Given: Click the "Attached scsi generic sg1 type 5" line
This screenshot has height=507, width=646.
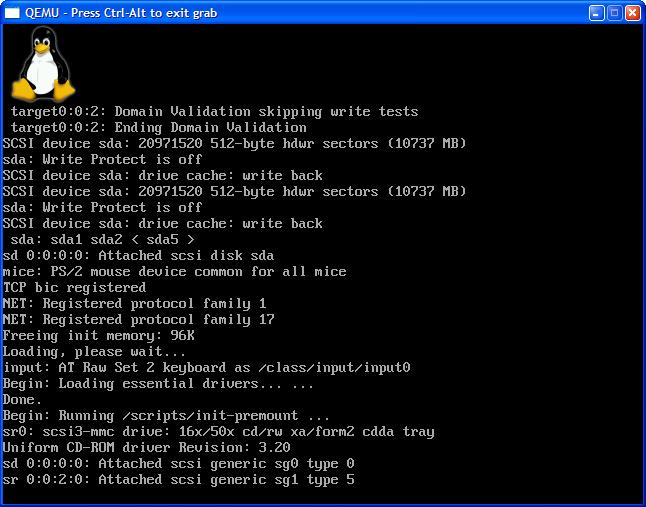Looking at the screenshot, I should point(178,479).
